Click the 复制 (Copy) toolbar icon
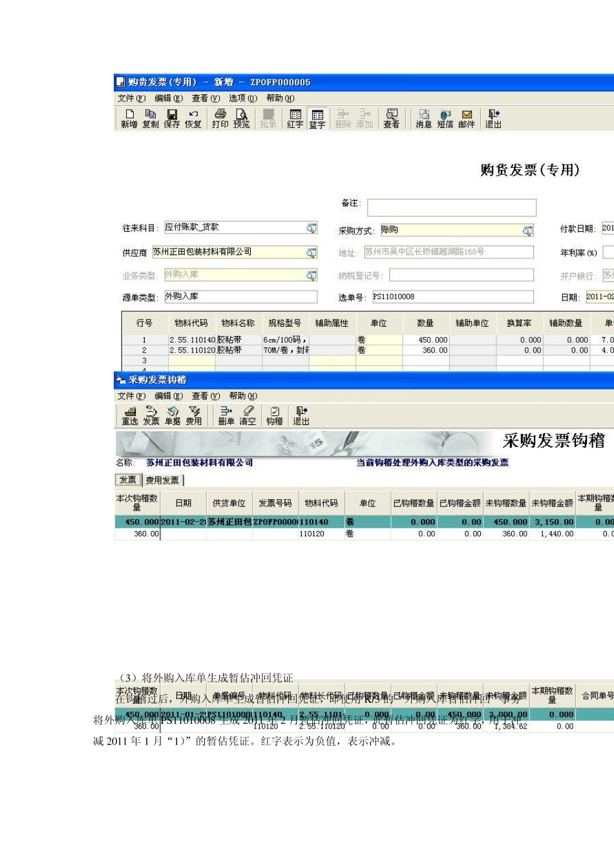The image size is (614, 868). (151, 119)
